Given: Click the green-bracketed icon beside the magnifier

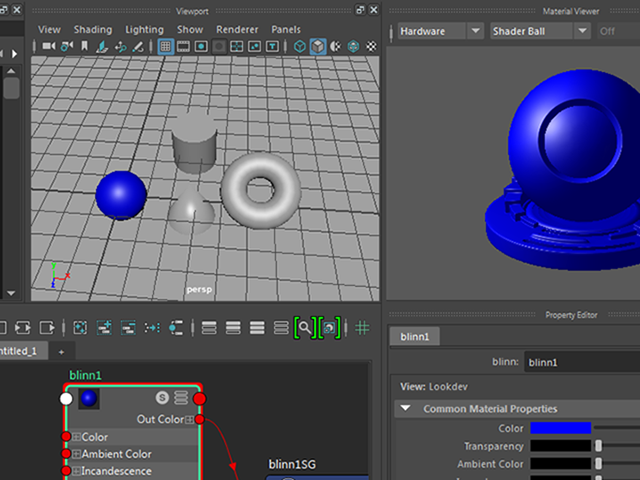Looking at the screenshot, I should point(329,327).
